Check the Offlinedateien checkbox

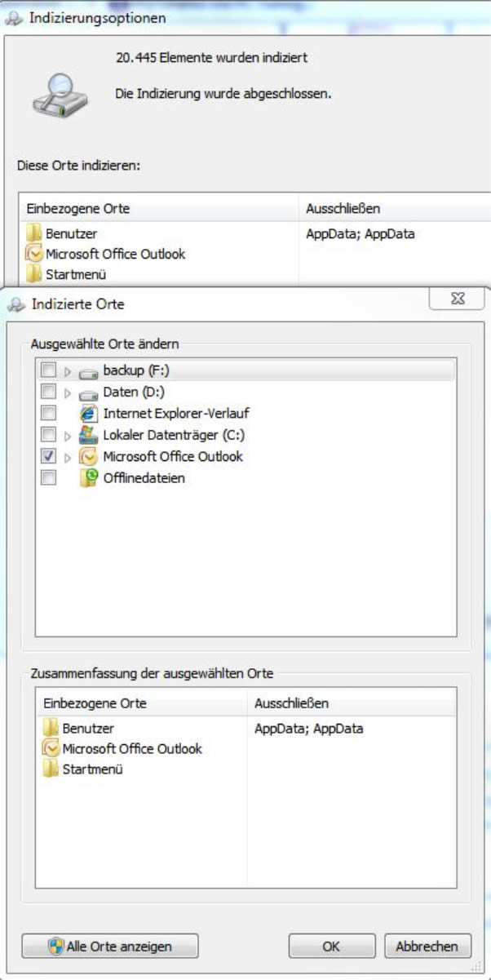(x=49, y=478)
